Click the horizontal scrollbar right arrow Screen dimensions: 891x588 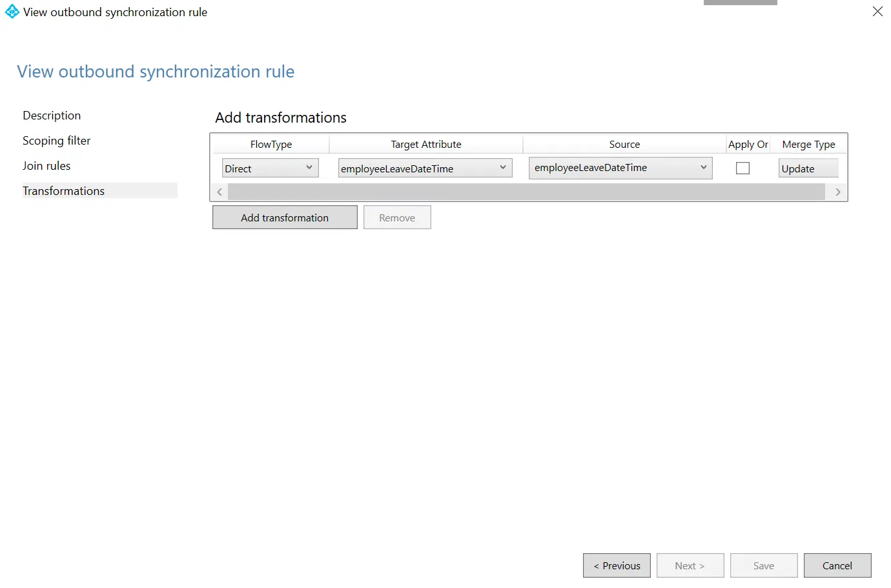coord(838,192)
